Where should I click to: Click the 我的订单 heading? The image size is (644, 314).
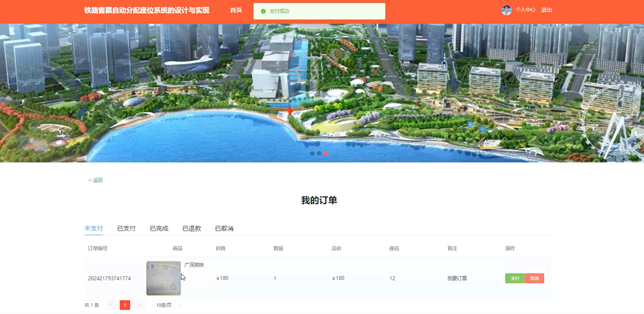[x=319, y=200]
